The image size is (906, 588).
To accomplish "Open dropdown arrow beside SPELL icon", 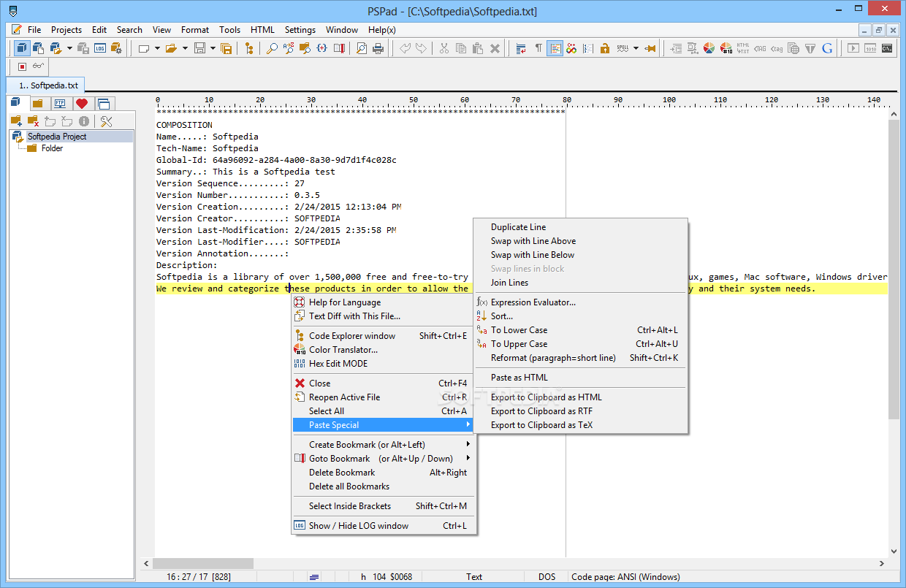I will pos(636,48).
